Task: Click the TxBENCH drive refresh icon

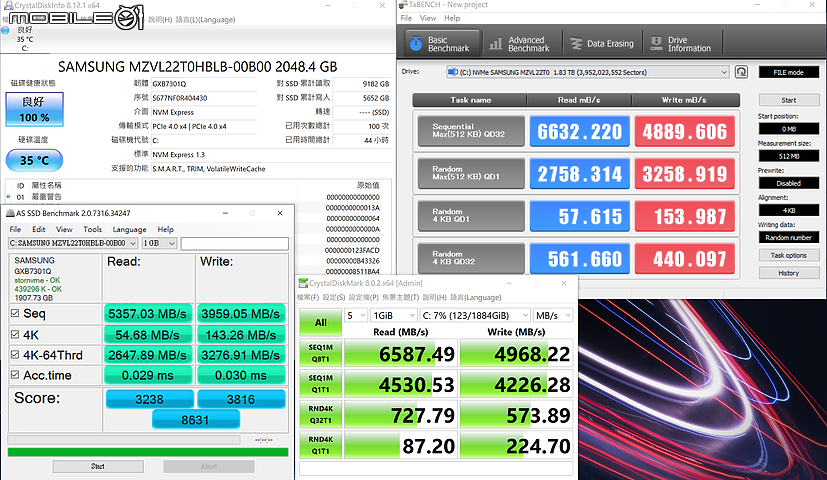Action: click(x=741, y=72)
